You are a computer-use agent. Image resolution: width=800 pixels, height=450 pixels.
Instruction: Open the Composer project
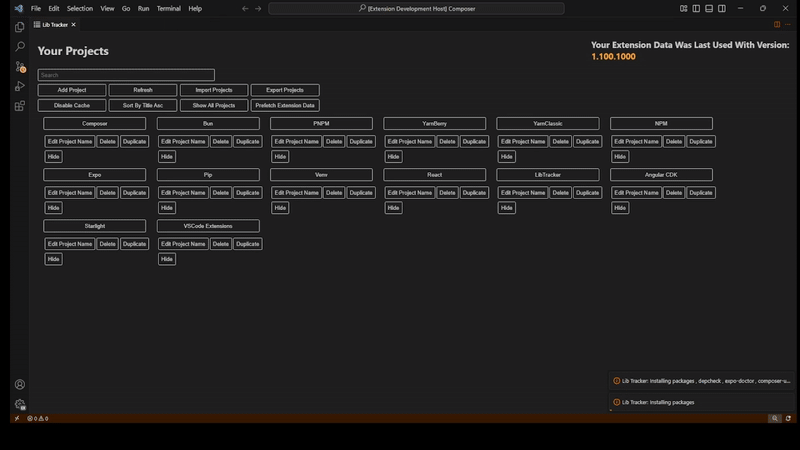[x=94, y=123]
